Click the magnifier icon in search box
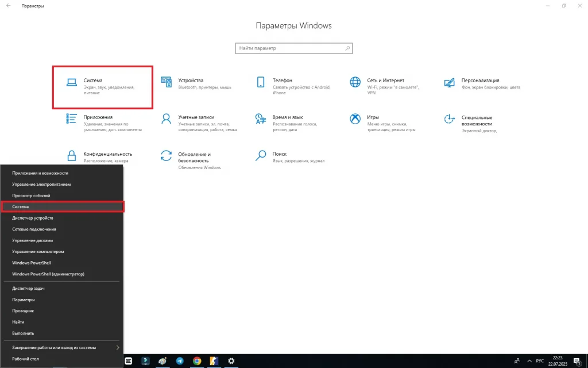 347,48
